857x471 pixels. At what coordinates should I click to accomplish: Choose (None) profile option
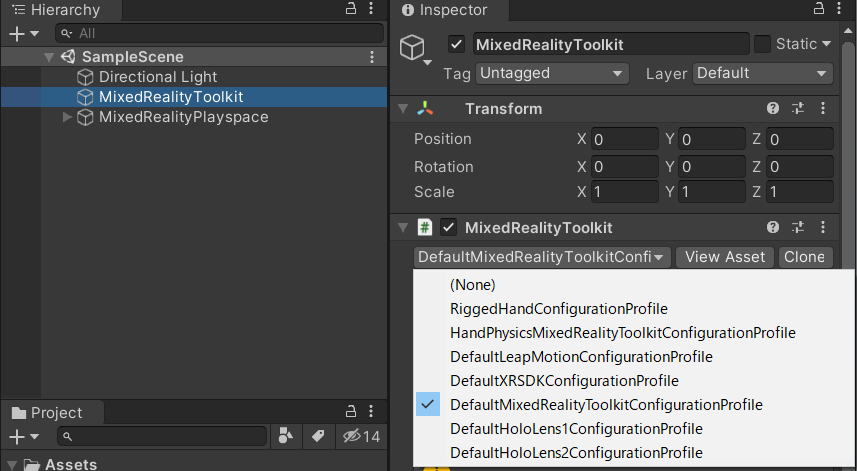point(635,285)
